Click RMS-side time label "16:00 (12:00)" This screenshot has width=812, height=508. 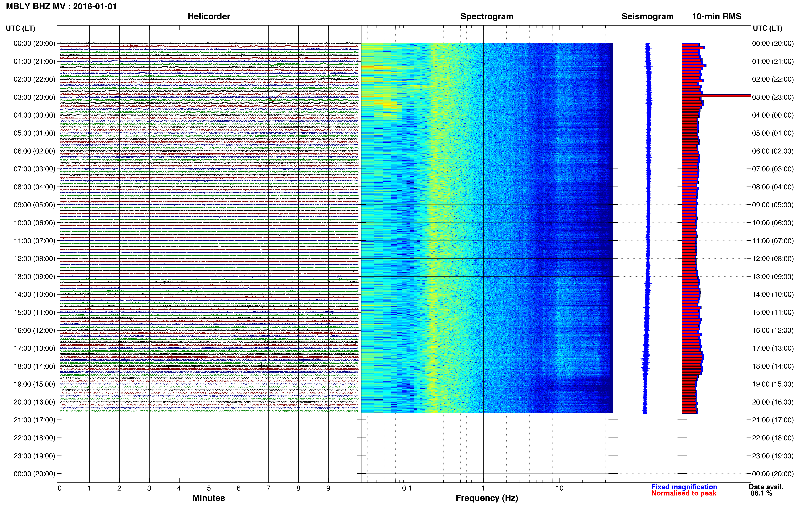pyautogui.click(x=773, y=330)
